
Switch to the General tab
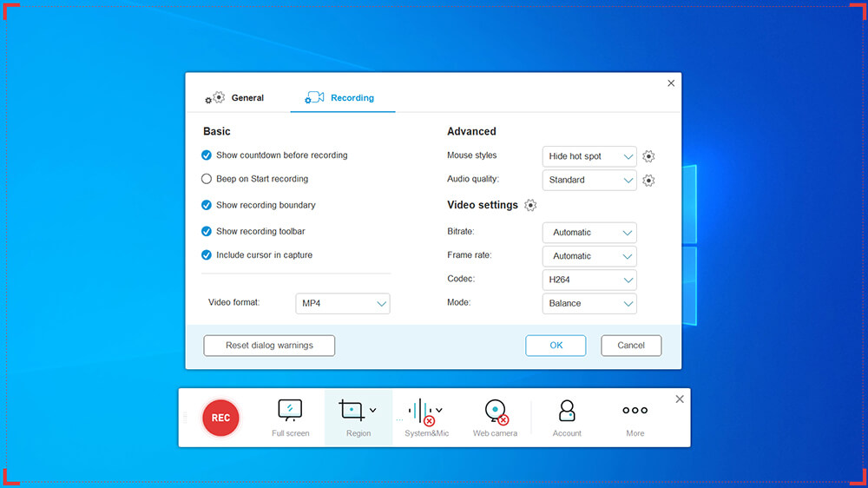point(235,98)
